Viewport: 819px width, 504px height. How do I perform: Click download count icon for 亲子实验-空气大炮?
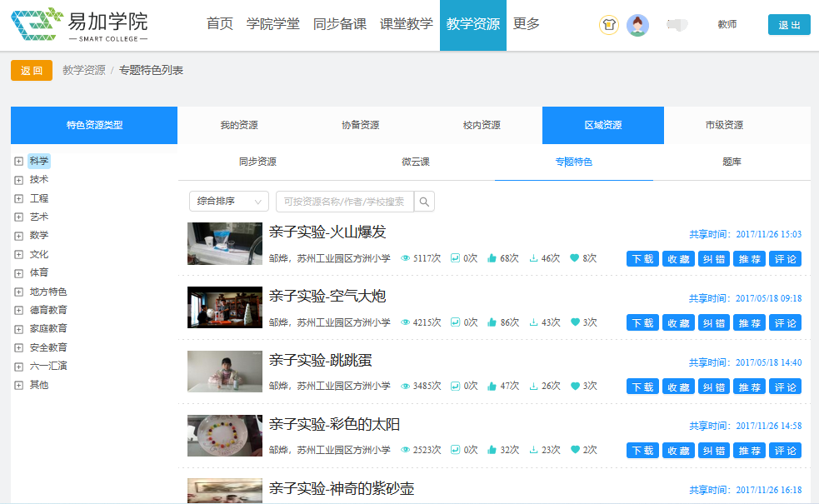[x=534, y=322]
